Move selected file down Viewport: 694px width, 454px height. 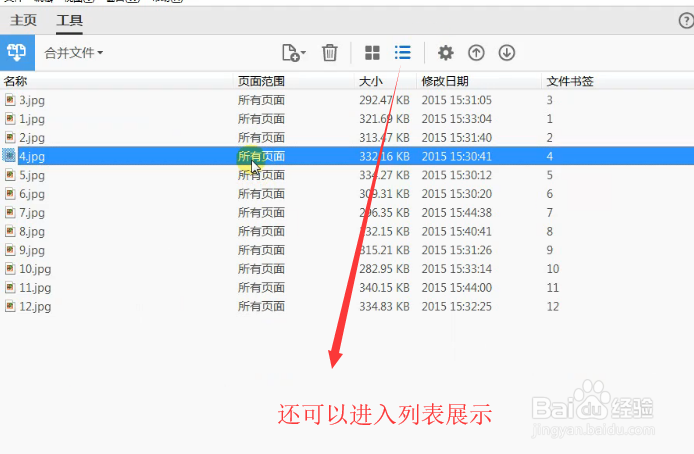(507, 53)
